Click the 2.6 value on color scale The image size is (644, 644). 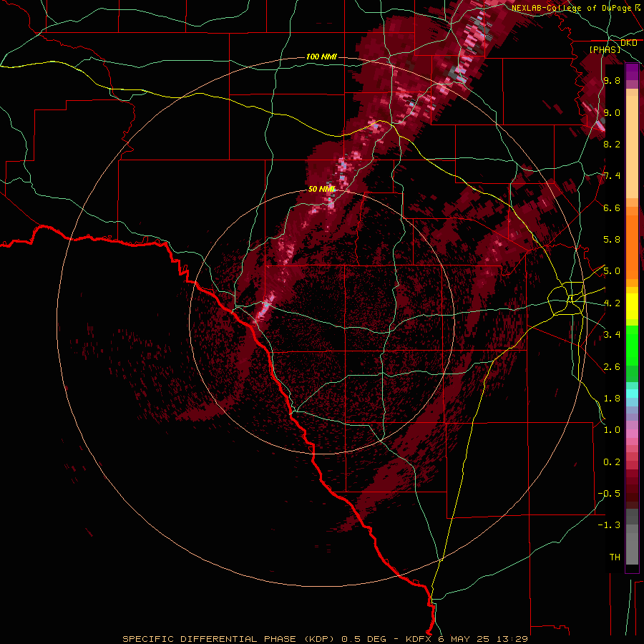pos(612,367)
